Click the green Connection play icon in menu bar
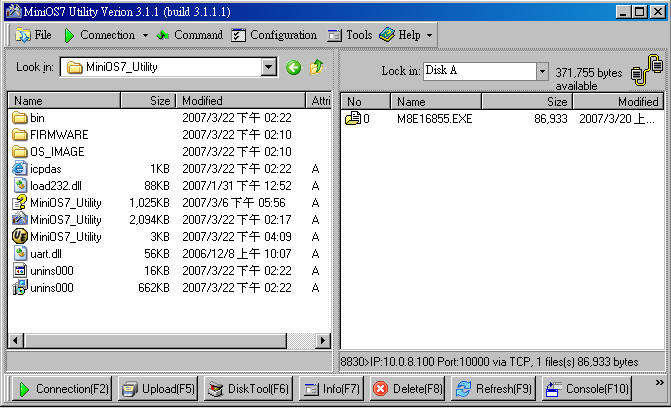Screen dimensions: 671x408 (x=69, y=36)
